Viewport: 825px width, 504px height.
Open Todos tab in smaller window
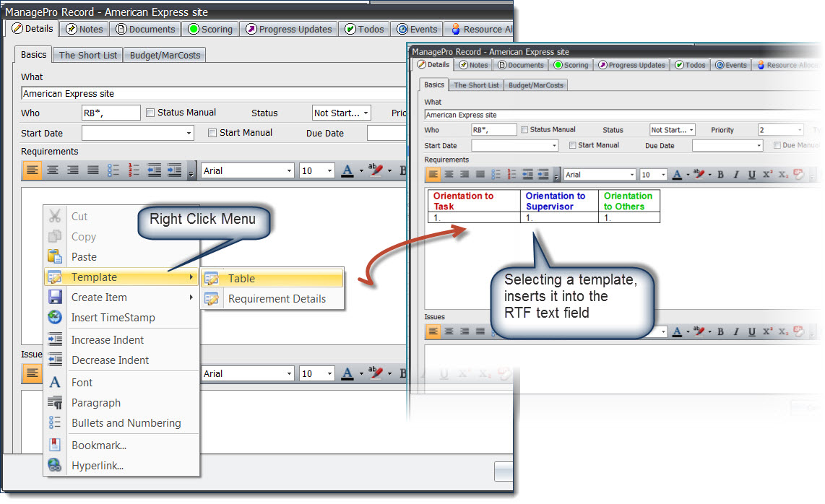click(x=691, y=65)
